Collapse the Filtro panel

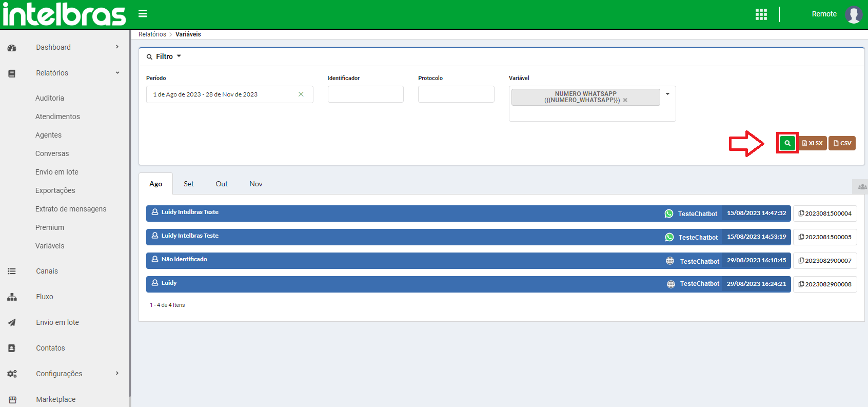point(164,56)
